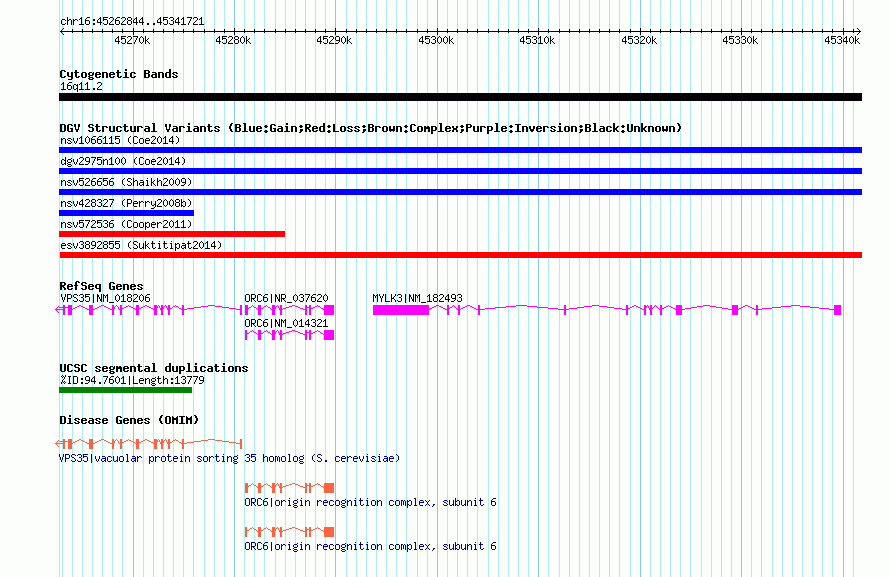Click the DGV Structural Variants track title
The width and height of the screenshot is (890, 577).
point(370,128)
